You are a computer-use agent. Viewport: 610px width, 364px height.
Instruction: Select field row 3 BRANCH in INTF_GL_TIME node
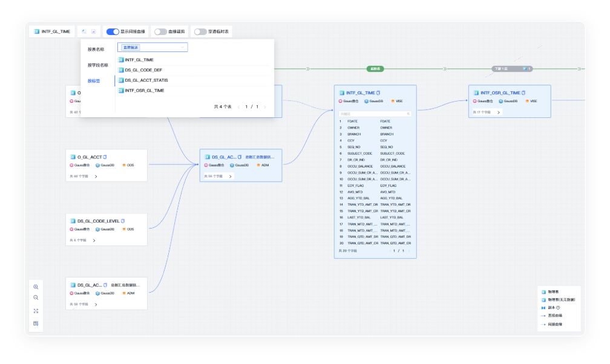coord(375,134)
